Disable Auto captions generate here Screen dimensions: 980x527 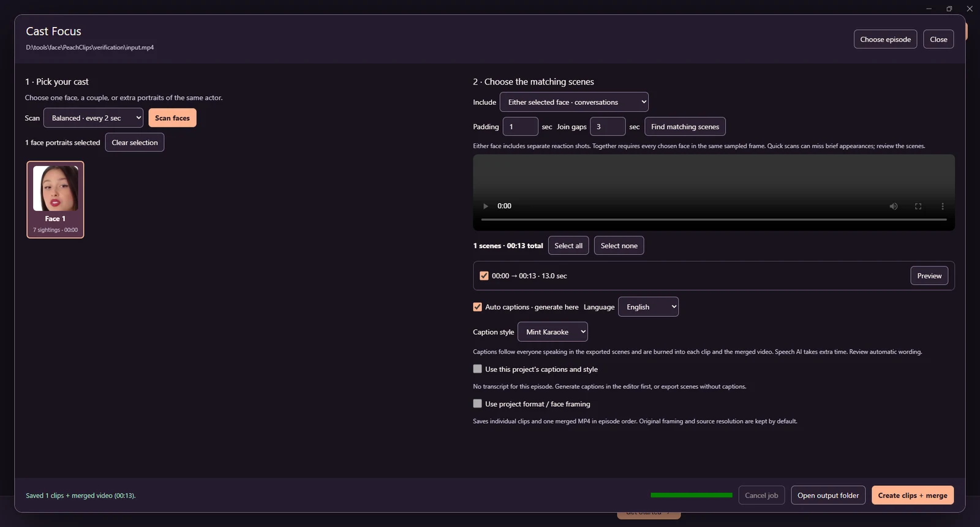pyautogui.click(x=478, y=307)
